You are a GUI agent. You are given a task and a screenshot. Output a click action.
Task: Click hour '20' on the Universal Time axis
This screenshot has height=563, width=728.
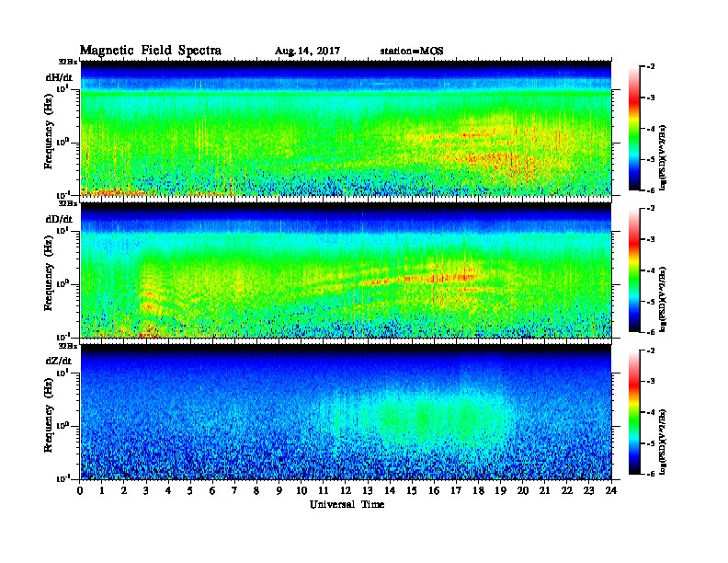(523, 491)
